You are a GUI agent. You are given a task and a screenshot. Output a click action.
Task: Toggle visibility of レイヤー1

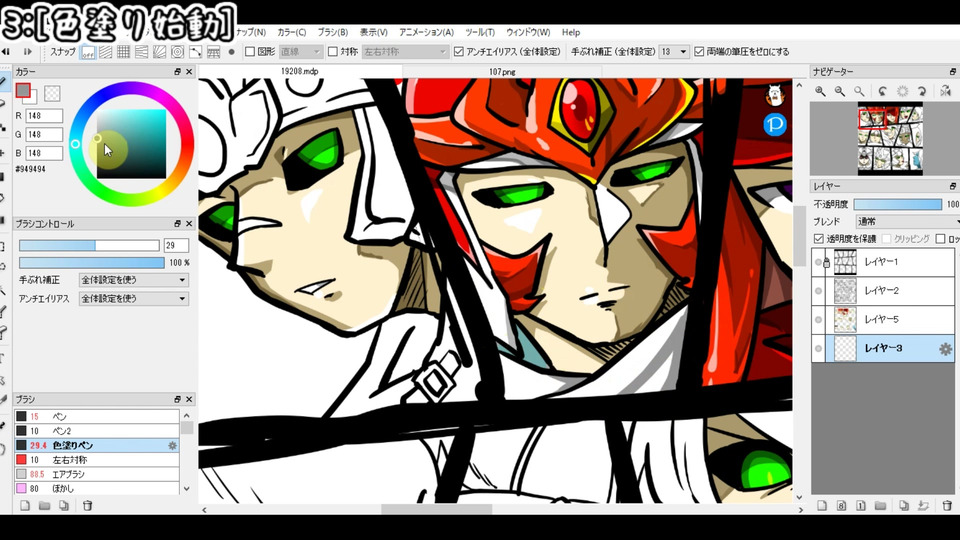819,262
